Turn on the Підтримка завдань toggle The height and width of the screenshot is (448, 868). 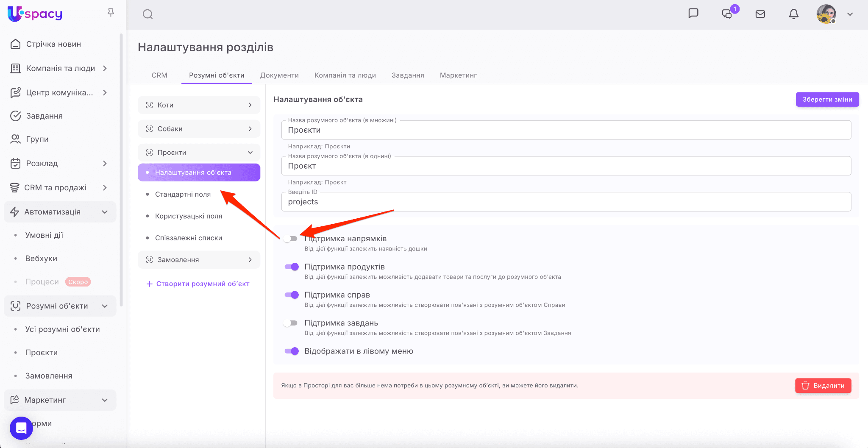pos(291,323)
